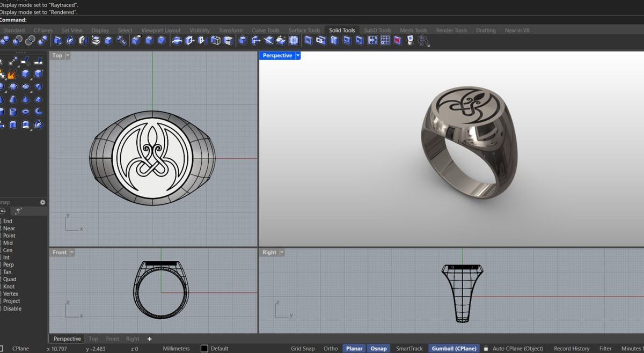Open the Front viewport menu arrow

72,252
